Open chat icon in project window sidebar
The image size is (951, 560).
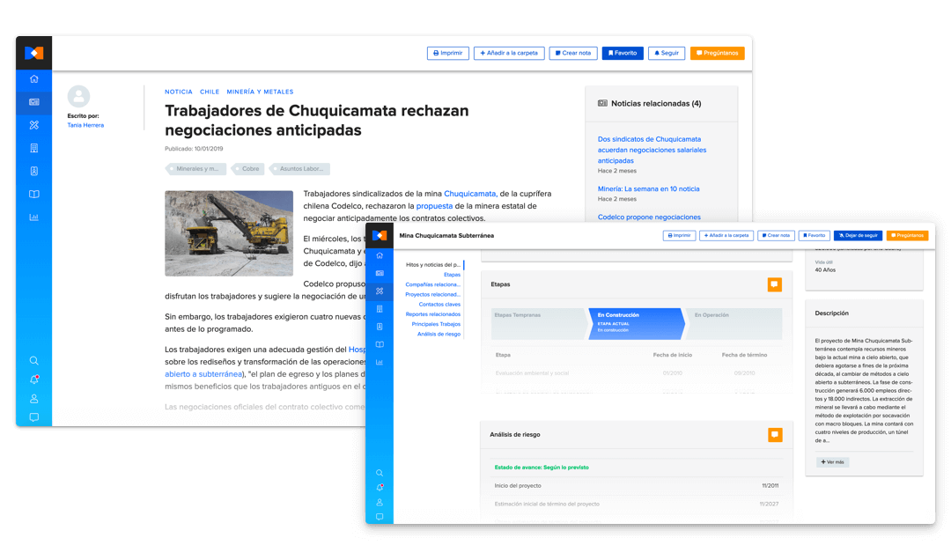(x=380, y=517)
